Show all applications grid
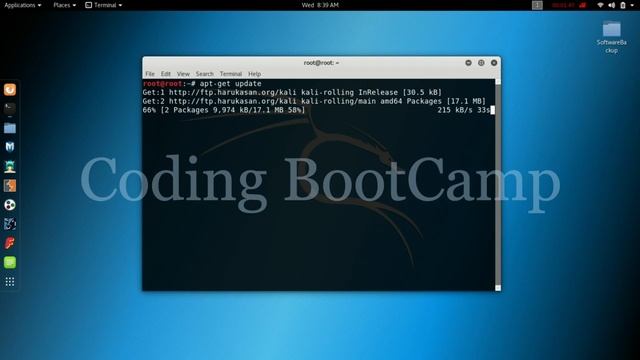 (x=10, y=282)
